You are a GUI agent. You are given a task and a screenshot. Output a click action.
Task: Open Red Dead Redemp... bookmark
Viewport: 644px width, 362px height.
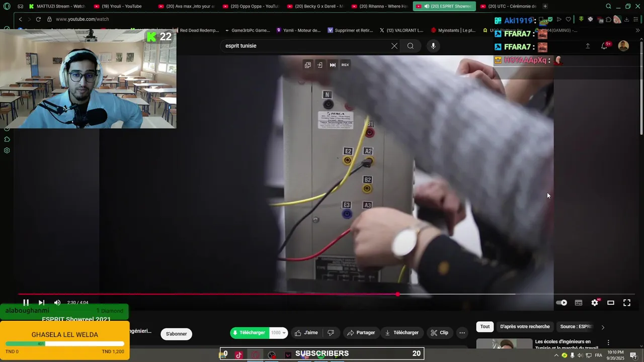tap(198, 30)
